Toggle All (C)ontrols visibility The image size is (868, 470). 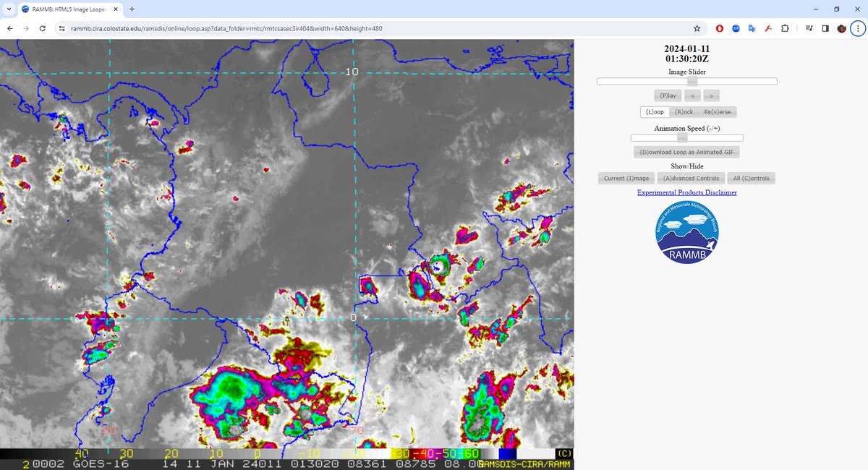752,178
